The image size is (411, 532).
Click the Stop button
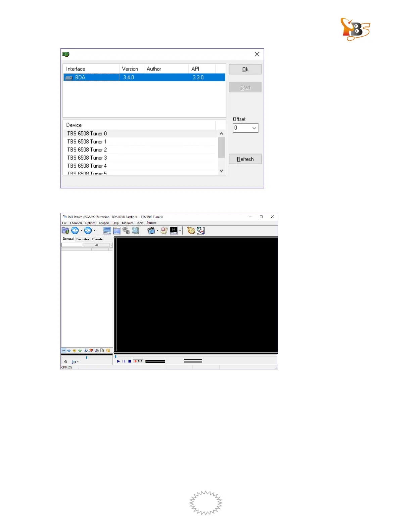click(130, 361)
